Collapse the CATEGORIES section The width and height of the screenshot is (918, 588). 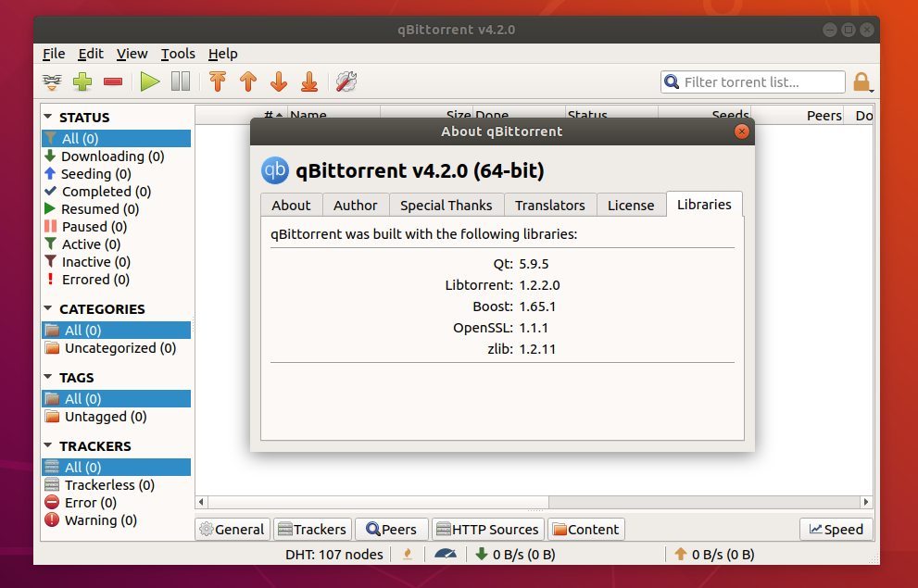48,308
